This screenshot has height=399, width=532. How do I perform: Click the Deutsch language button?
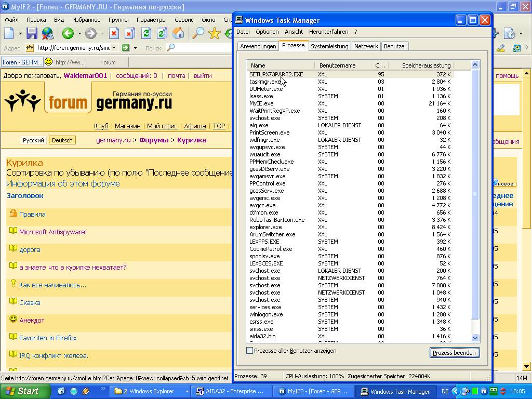pos(62,140)
